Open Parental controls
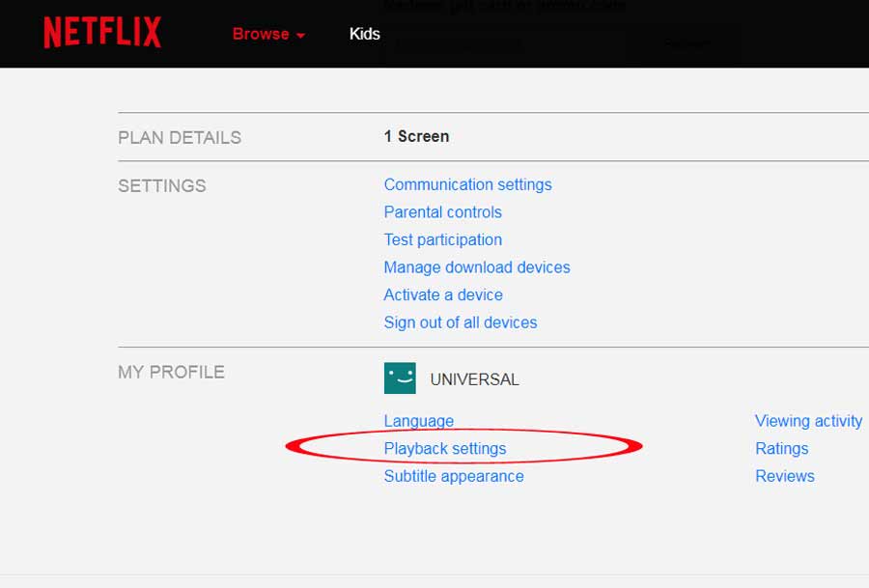This screenshot has width=869, height=588. coord(443,212)
